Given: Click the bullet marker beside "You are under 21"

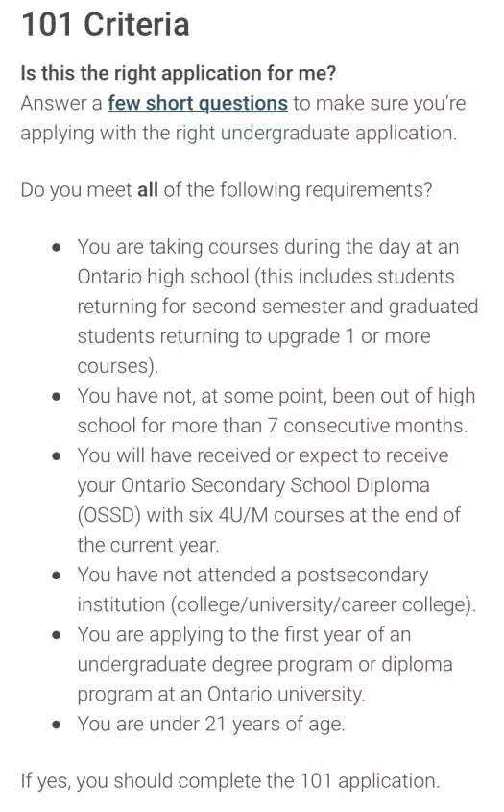Looking at the screenshot, I should coord(57,724).
